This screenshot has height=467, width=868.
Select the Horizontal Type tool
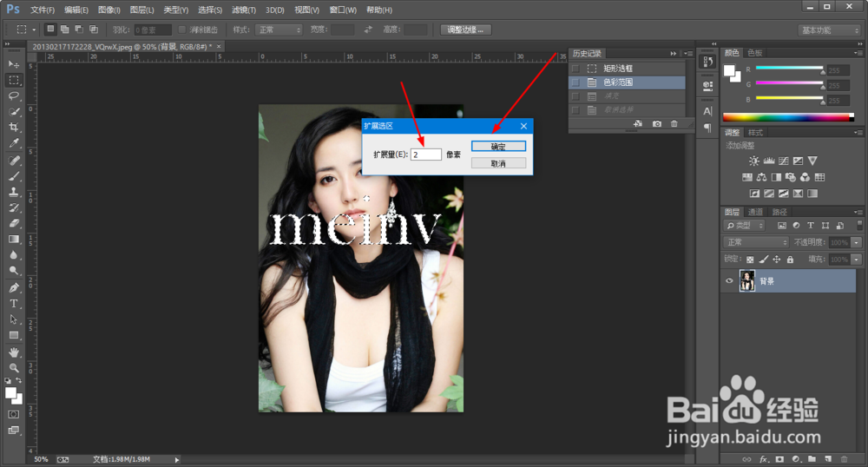pos(14,303)
